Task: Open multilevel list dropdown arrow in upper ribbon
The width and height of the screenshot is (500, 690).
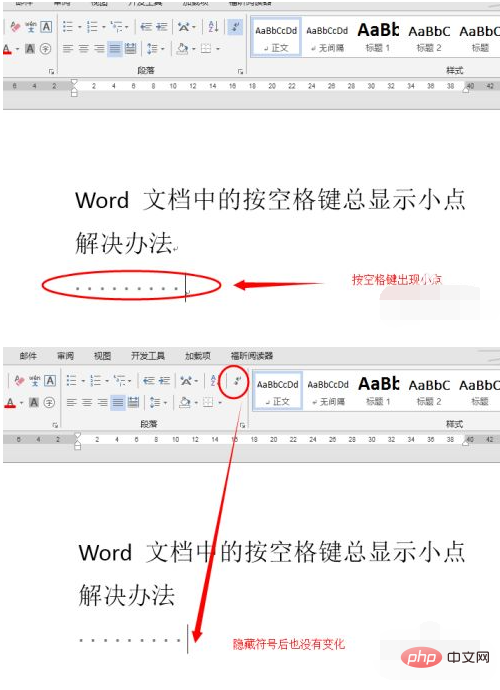Action: (127, 27)
